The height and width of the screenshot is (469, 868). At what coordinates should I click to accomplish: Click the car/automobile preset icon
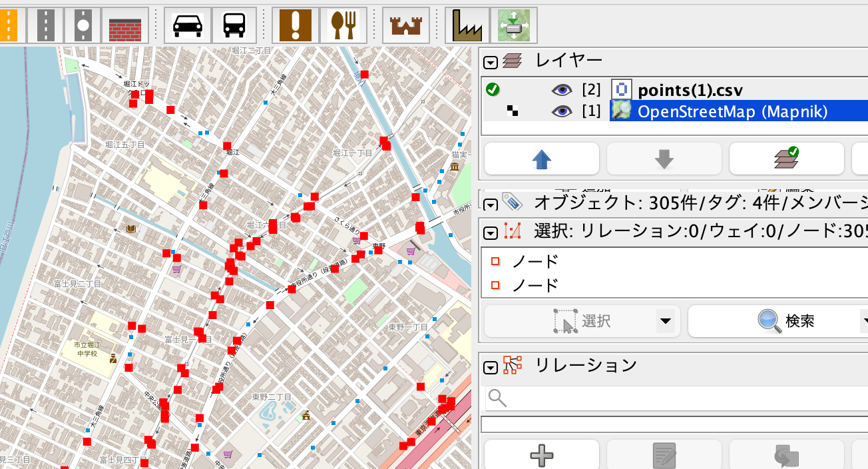(x=187, y=25)
